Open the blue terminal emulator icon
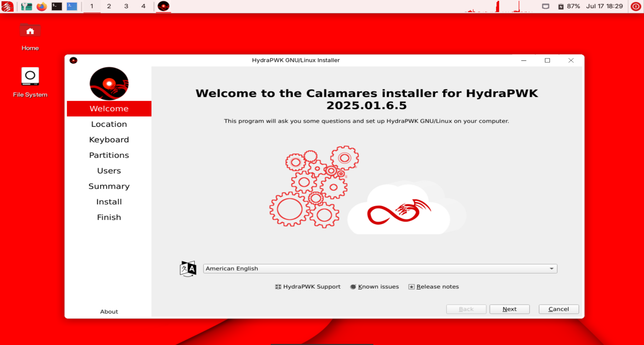644x345 pixels. coord(72,6)
